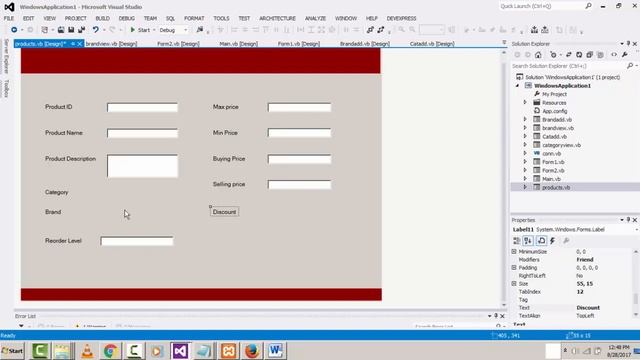Open the Label11 object selector dropdown
Image resolution: width=640 pixels, height=360 pixels.
pos(637,230)
